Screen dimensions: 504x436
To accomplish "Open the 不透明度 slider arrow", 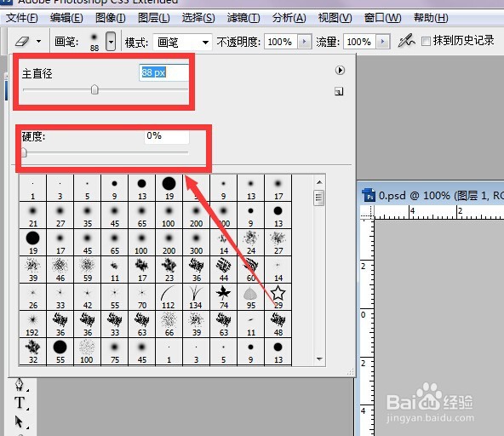I will (305, 42).
